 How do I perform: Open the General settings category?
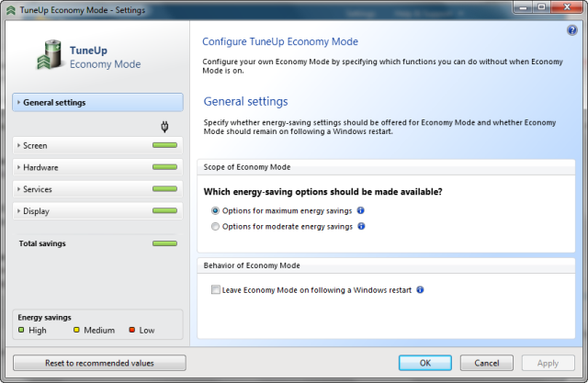tap(97, 102)
